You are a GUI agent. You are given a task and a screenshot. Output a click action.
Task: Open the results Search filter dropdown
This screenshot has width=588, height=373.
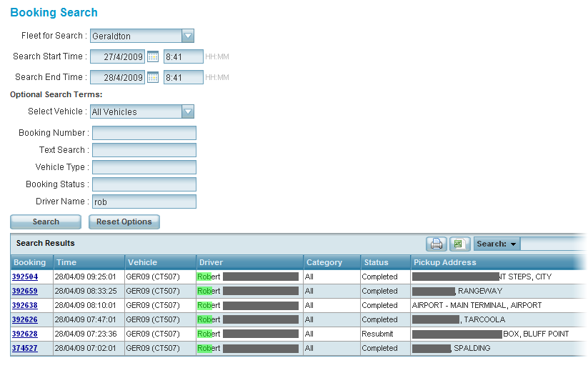497,244
